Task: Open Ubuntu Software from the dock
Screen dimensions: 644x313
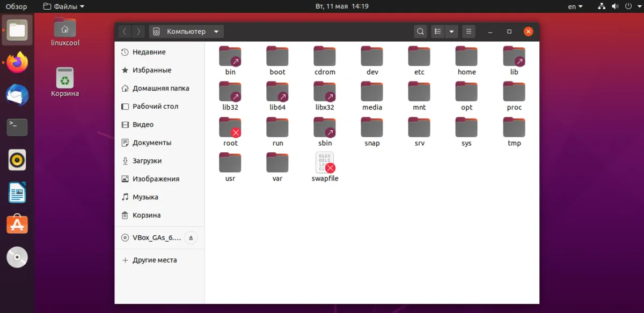Action: coord(17,225)
